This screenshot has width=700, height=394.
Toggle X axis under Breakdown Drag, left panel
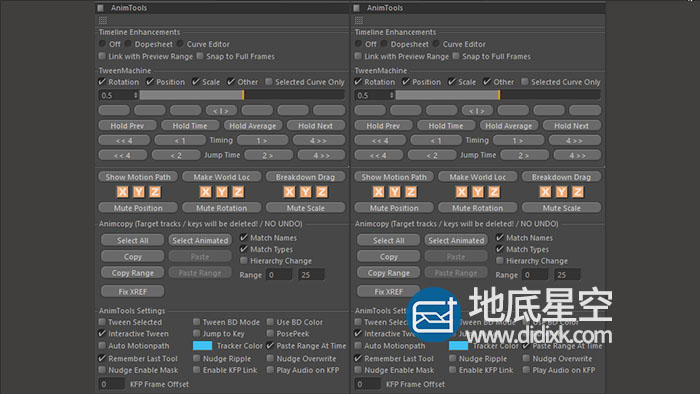(x=289, y=192)
